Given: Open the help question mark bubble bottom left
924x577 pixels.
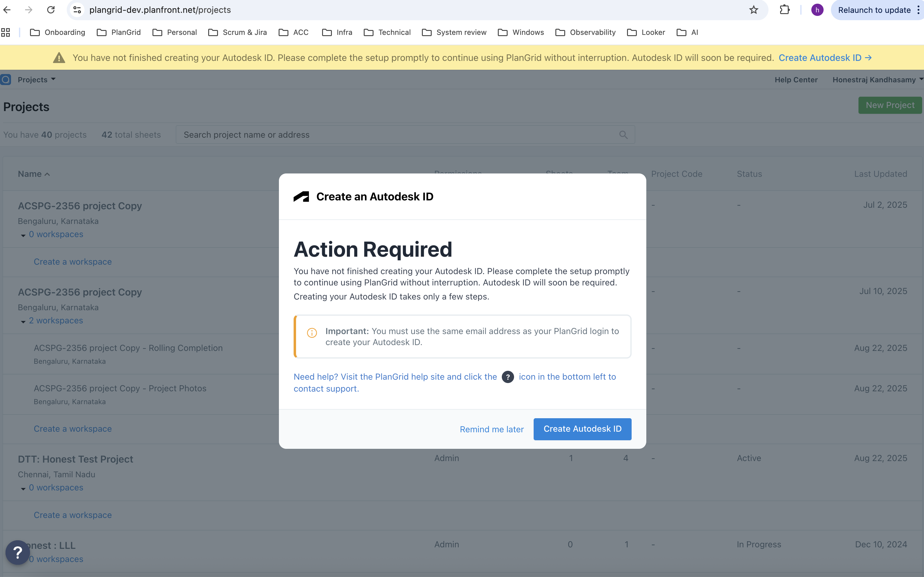Looking at the screenshot, I should [17, 552].
